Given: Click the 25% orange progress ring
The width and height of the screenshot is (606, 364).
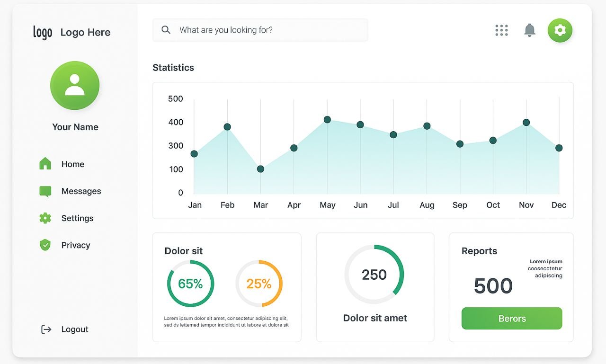Looking at the screenshot, I should pyautogui.click(x=259, y=284).
